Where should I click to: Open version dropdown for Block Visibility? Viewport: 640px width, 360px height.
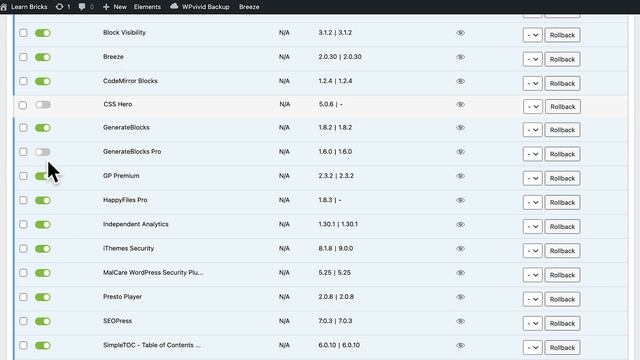(x=532, y=35)
